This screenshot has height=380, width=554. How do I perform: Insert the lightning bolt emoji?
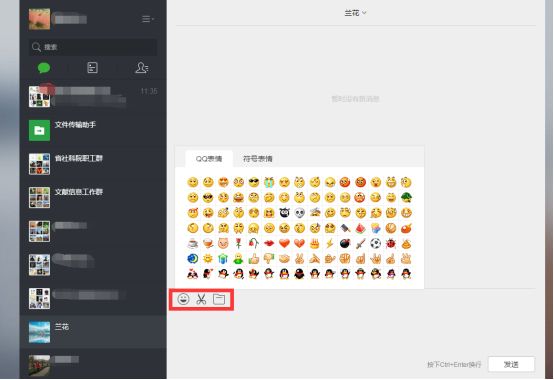pos(330,243)
